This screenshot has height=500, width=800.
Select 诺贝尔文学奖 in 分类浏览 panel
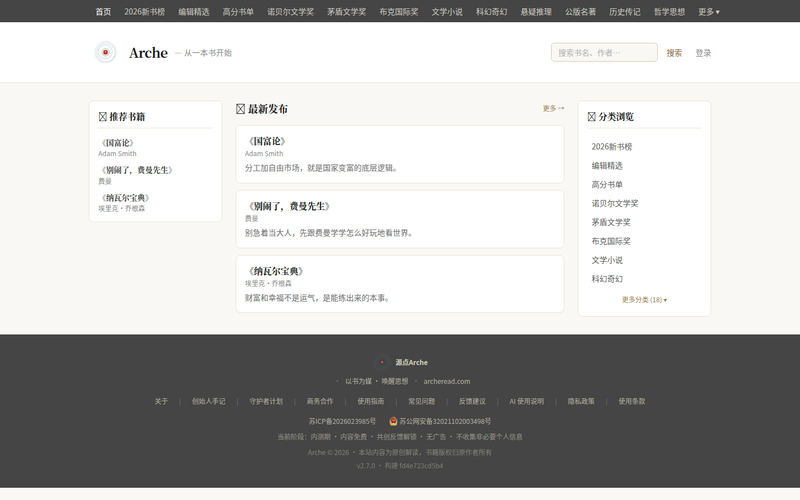[615, 203]
